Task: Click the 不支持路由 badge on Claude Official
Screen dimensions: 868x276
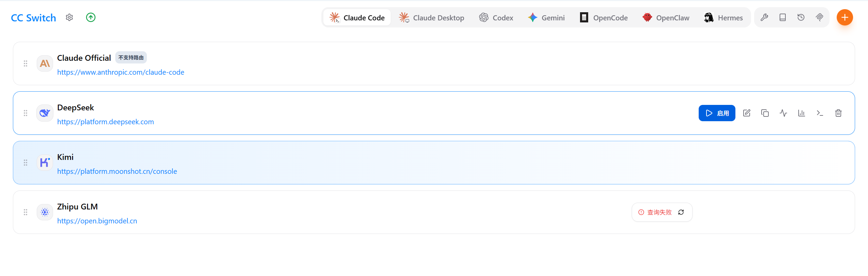Action: (131, 58)
